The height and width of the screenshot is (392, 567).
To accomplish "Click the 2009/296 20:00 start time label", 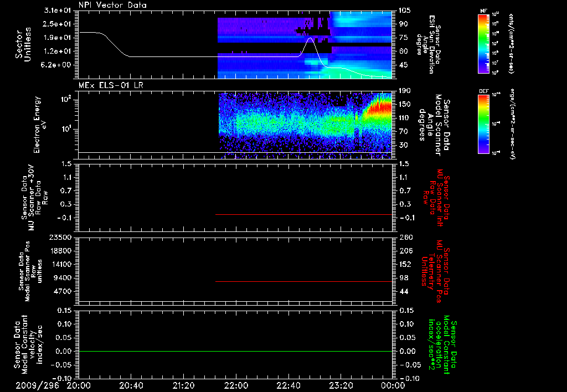I will pyautogui.click(x=53, y=385).
